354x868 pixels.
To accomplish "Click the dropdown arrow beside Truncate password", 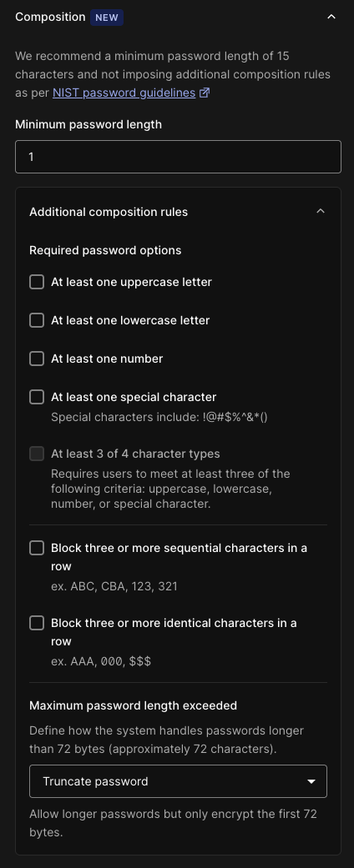I will click(x=311, y=781).
